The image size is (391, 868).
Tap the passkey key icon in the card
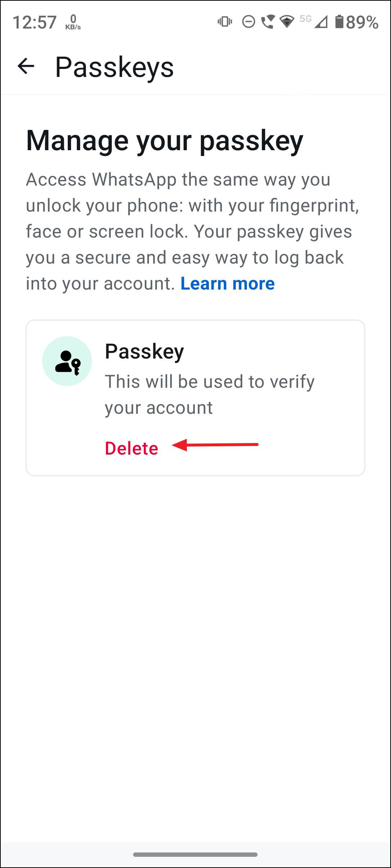(67, 361)
